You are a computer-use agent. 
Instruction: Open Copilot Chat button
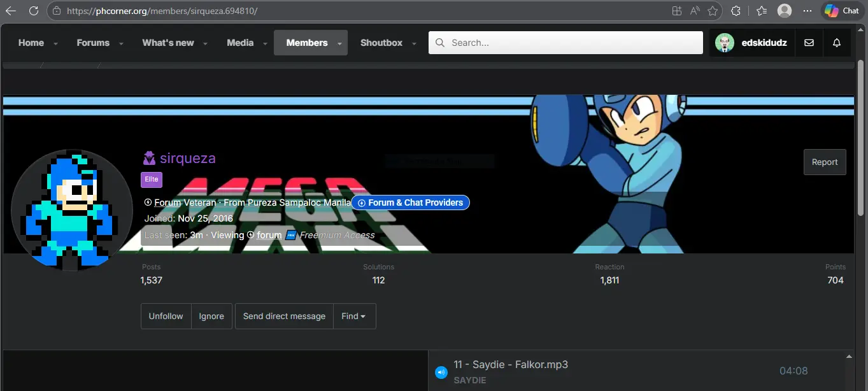pos(842,11)
